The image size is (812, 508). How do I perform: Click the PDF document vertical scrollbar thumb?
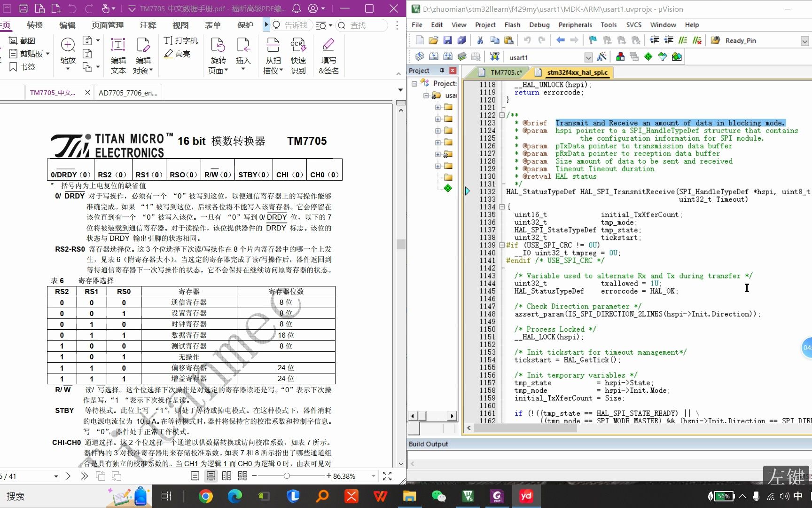(x=401, y=244)
